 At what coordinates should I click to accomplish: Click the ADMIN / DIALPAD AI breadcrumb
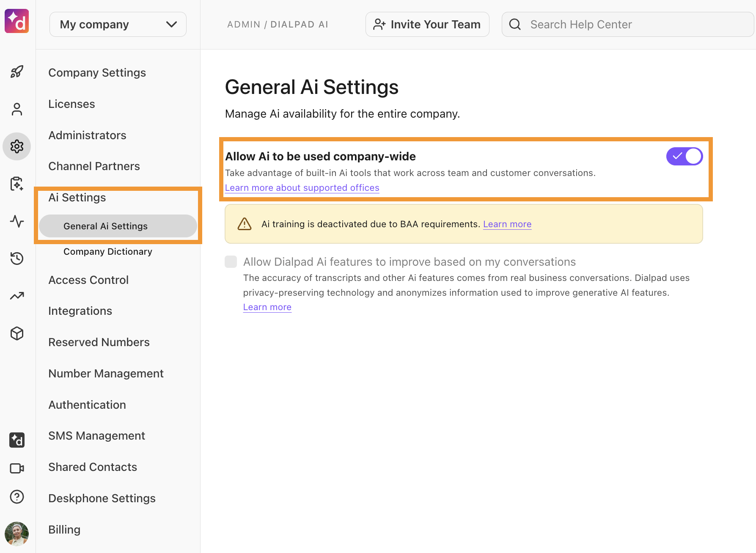click(278, 25)
